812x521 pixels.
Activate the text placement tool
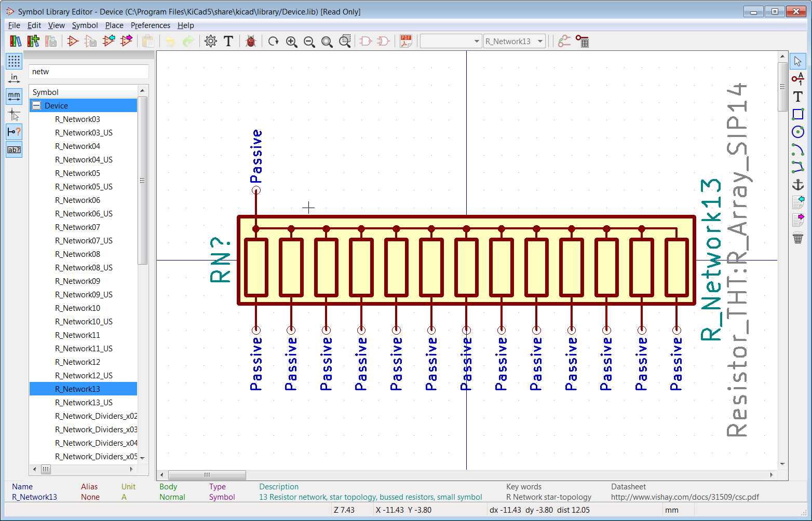[x=797, y=97]
